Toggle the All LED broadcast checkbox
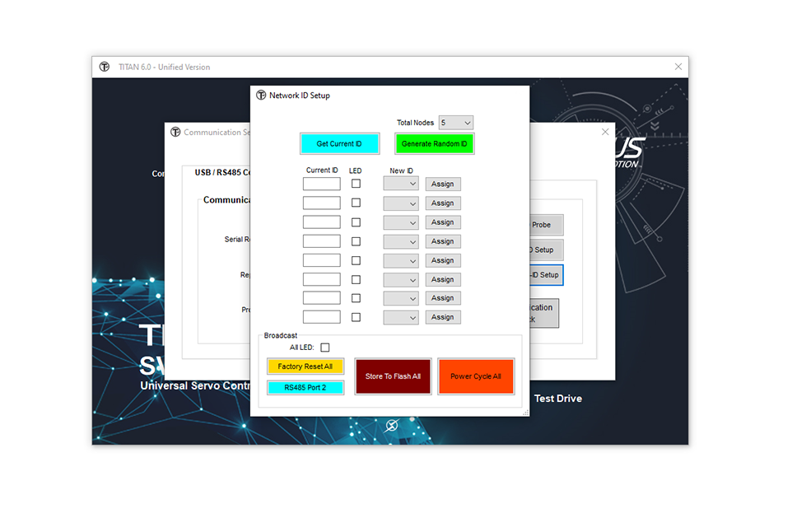 (x=324, y=348)
